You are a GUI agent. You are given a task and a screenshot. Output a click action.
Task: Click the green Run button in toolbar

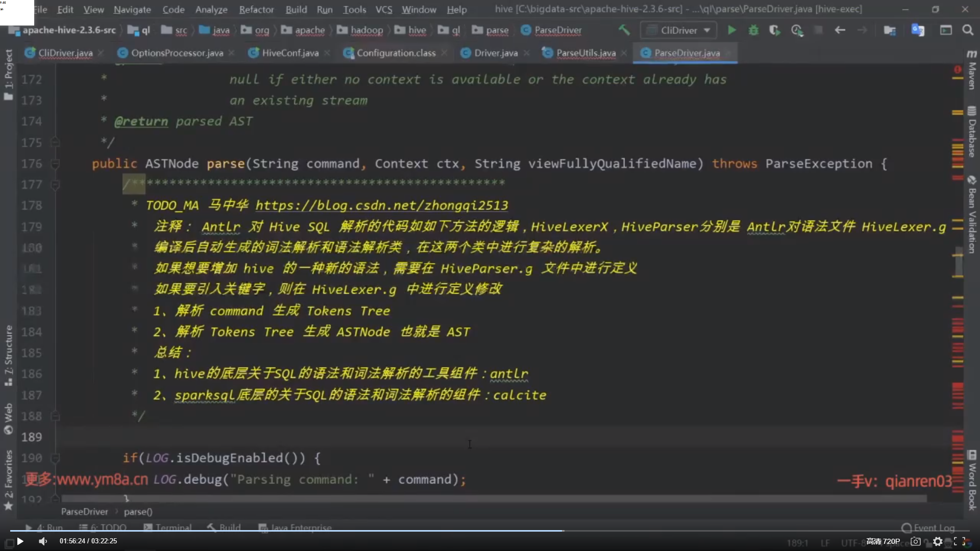pos(731,30)
